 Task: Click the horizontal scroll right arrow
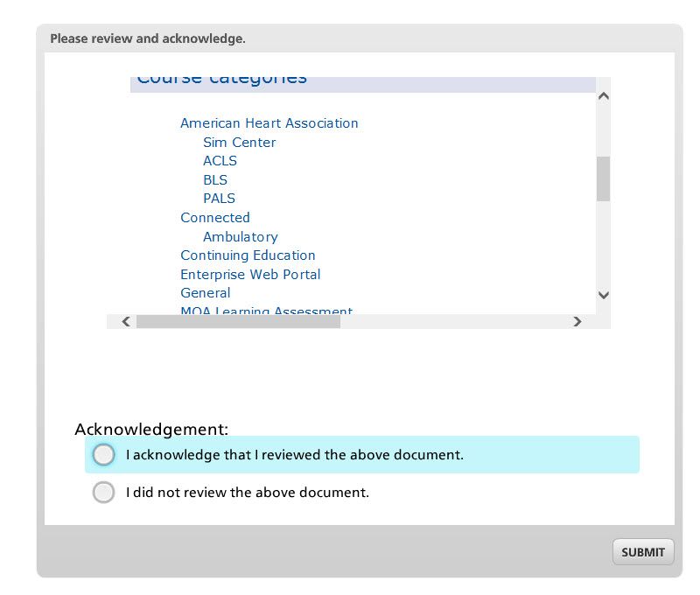577,322
